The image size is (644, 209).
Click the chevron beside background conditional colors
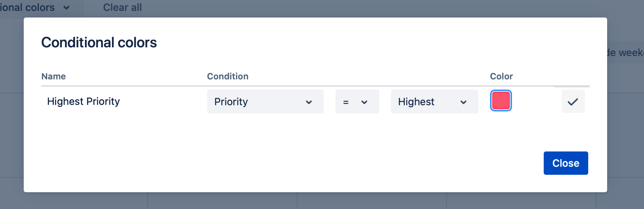(x=66, y=8)
